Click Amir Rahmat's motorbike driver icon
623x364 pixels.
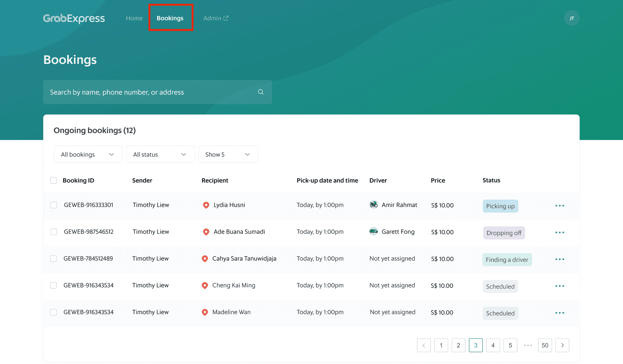point(373,205)
